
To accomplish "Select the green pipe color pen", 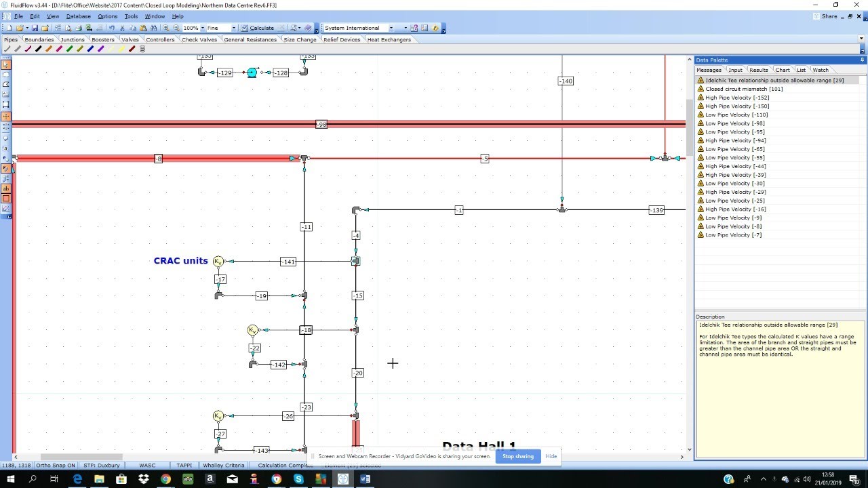I will [x=70, y=49].
